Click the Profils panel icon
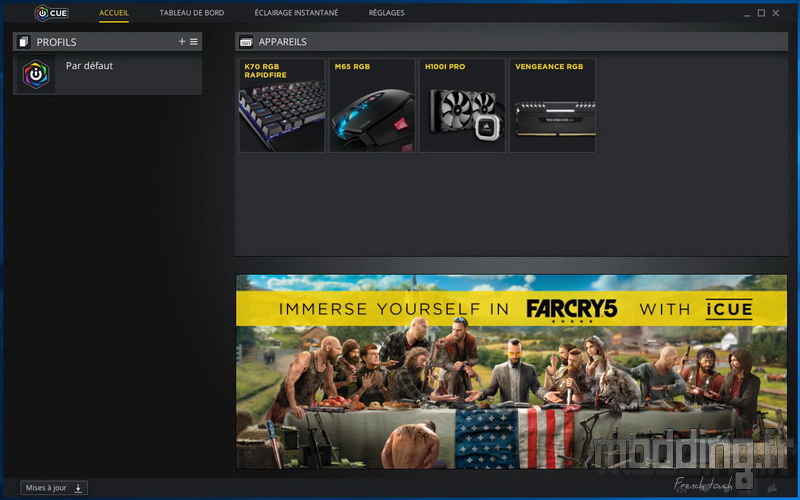Image resolution: width=800 pixels, height=500 pixels. pos(23,42)
